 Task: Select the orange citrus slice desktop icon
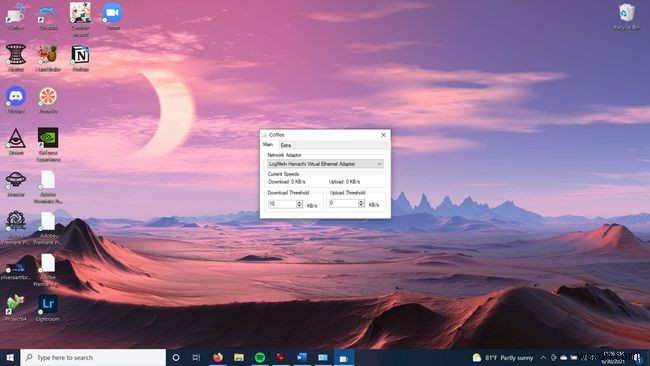pos(48,99)
